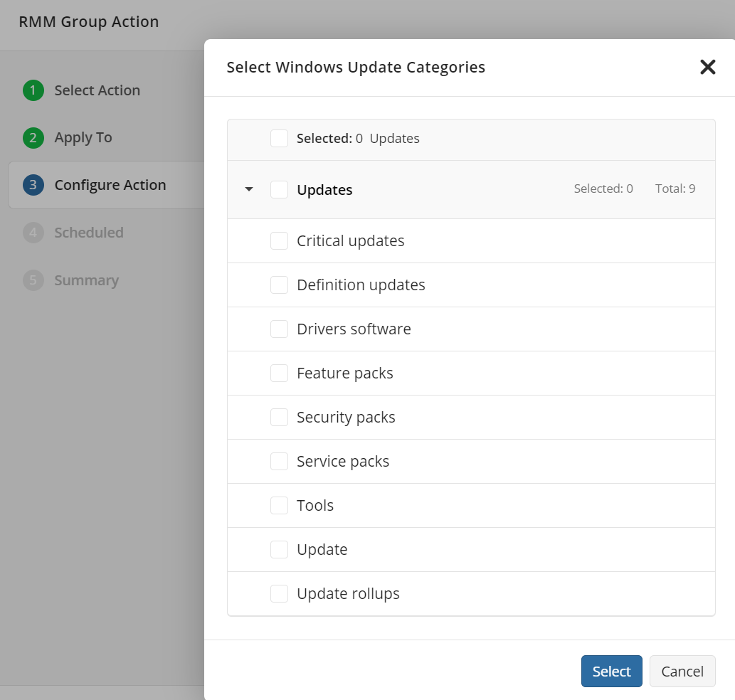This screenshot has height=700, width=735.
Task: Click the Updates group heading text
Action: [x=325, y=190]
